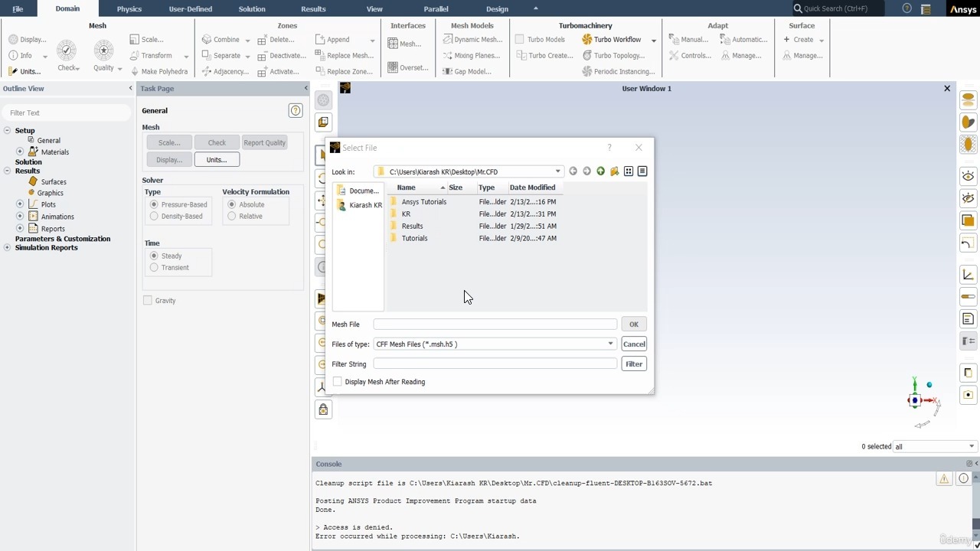The width and height of the screenshot is (980, 551).
Task: Click the colormap ruler icon in right toolbar
Action: [969, 297]
